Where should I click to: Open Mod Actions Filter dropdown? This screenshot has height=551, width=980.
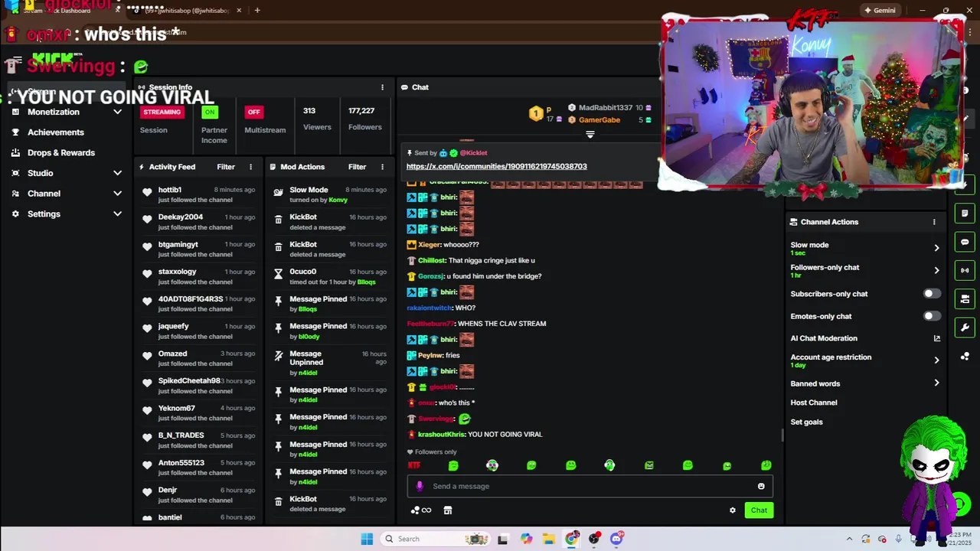pos(358,167)
